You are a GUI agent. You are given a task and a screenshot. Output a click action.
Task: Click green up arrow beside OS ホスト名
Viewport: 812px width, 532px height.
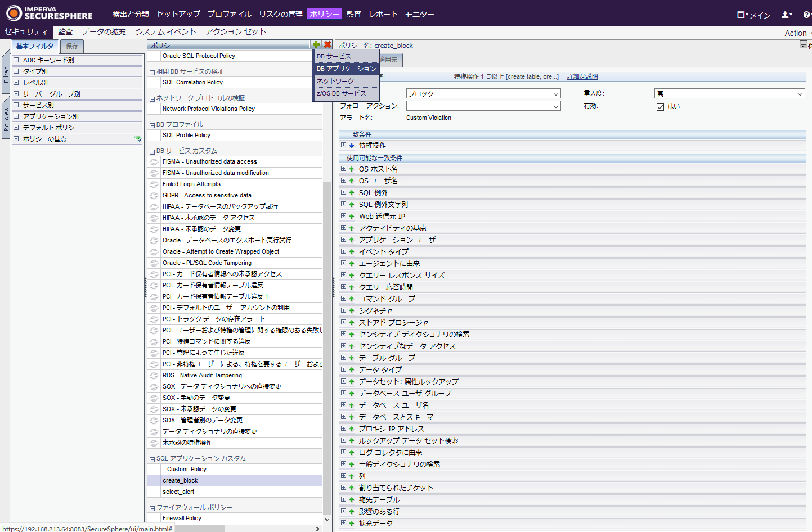pos(352,169)
